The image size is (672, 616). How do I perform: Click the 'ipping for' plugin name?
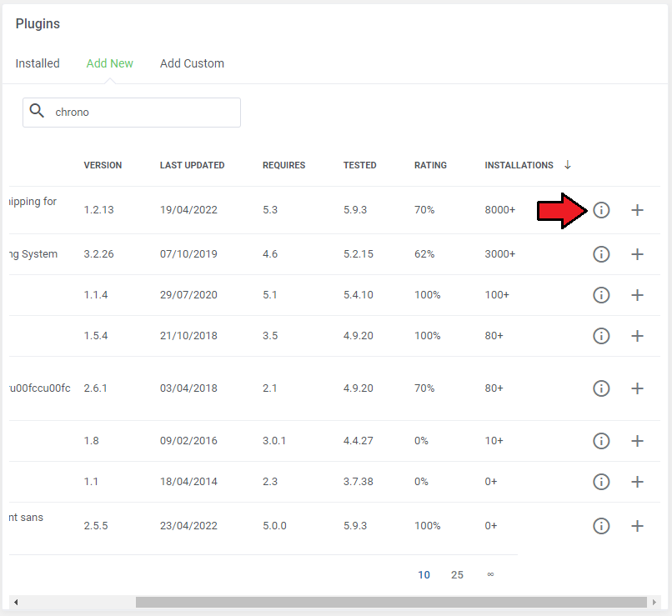33,202
